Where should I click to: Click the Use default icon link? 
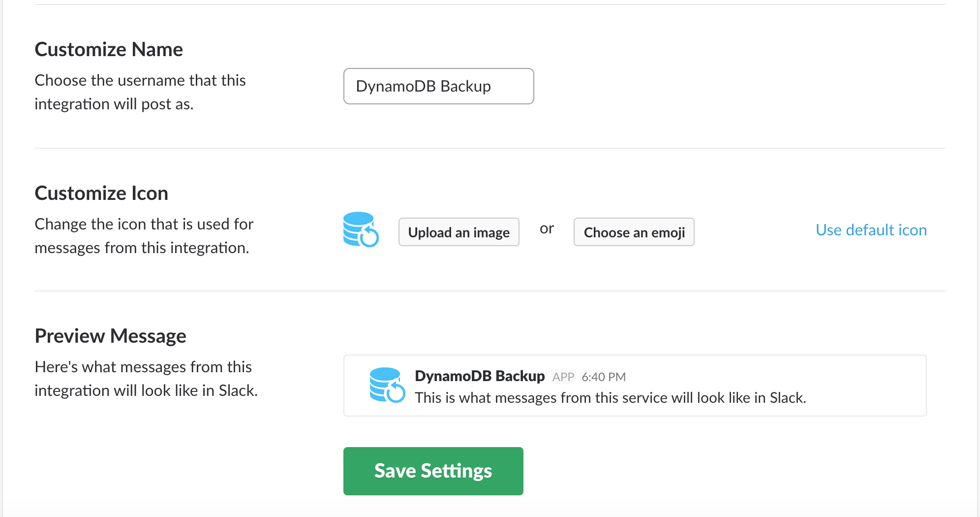tap(871, 229)
